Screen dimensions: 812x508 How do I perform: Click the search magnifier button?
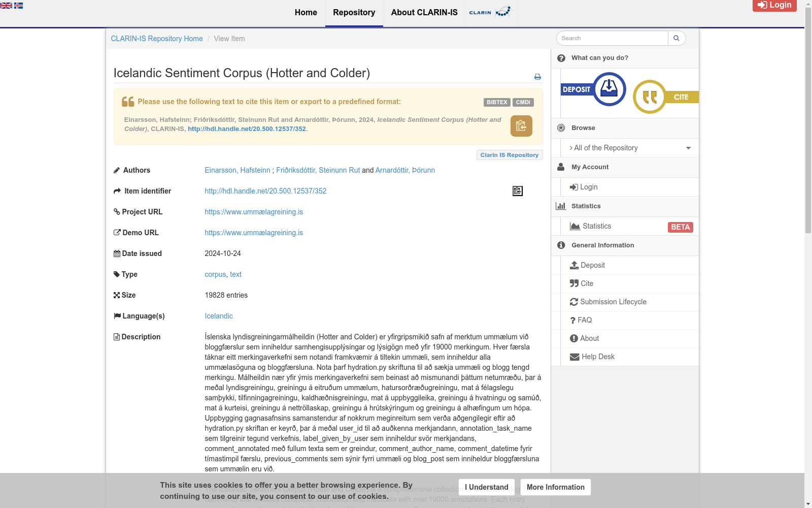click(x=676, y=38)
